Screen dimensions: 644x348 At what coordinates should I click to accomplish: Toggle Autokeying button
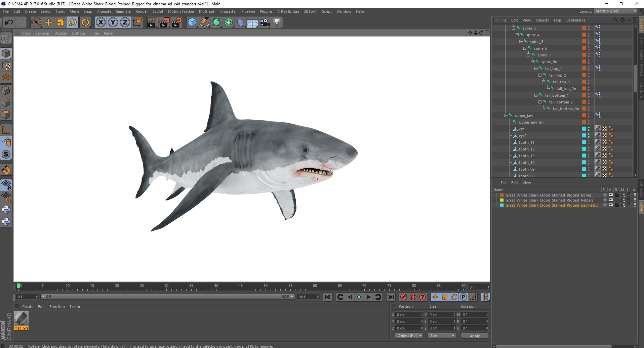pos(413,297)
